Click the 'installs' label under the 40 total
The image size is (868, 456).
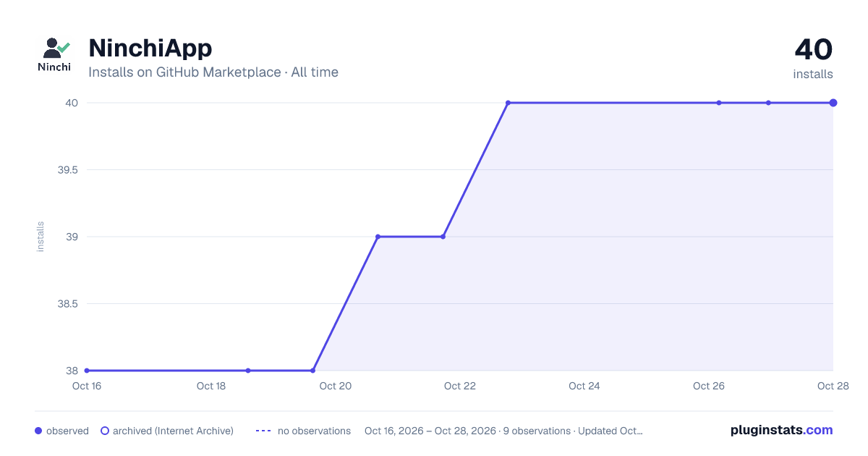coord(813,75)
